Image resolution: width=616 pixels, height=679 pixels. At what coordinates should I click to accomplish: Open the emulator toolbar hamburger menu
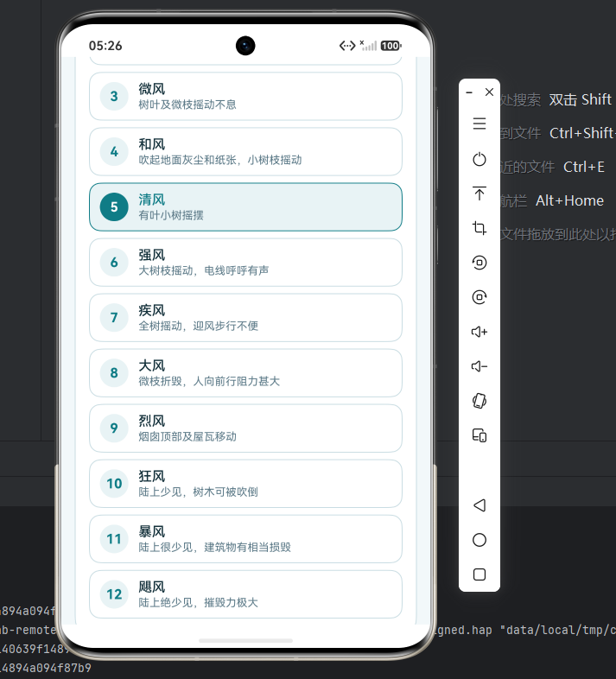(x=479, y=124)
